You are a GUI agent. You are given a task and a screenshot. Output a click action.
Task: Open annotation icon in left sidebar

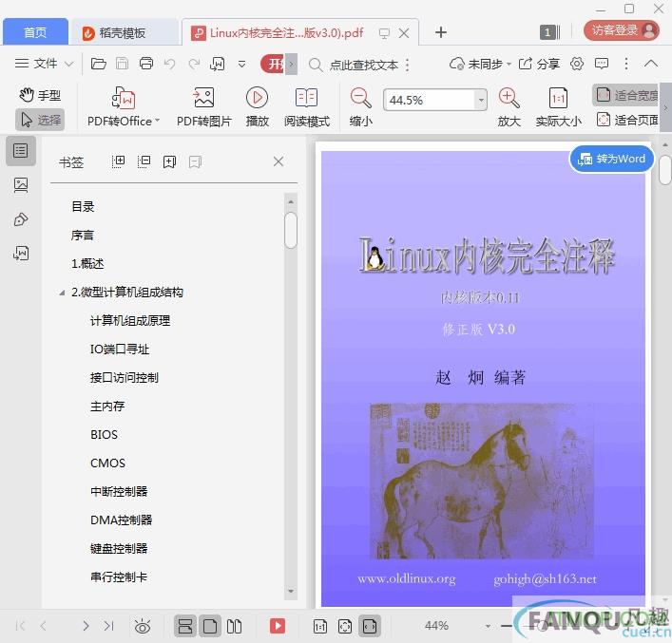pyautogui.click(x=21, y=219)
